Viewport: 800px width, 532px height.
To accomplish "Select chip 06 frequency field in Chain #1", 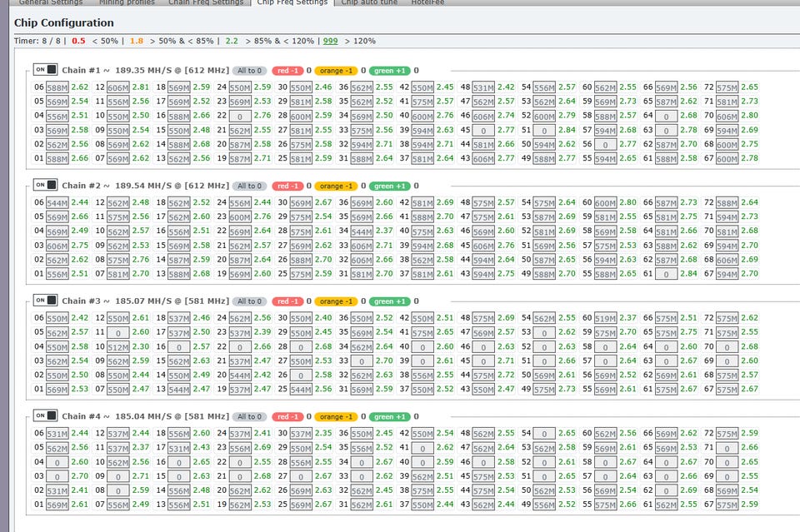I will [57, 87].
